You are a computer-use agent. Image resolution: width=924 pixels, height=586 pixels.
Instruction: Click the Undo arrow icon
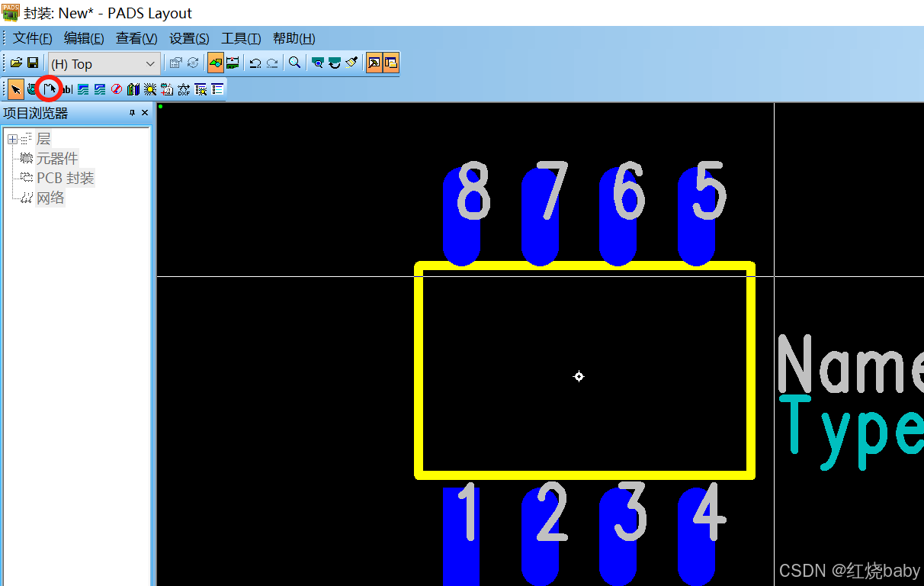pyautogui.click(x=255, y=63)
